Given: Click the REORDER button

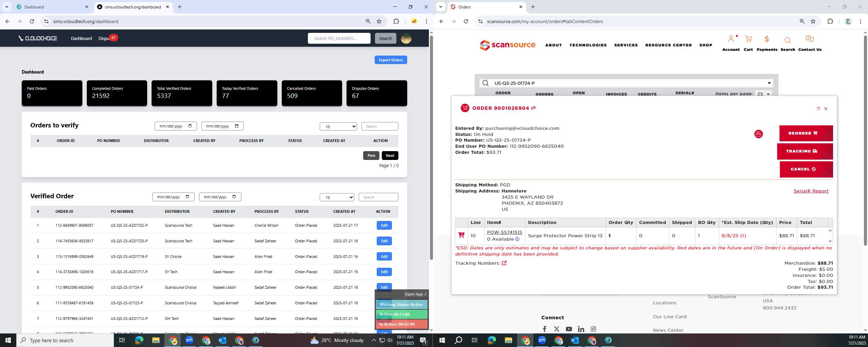Looking at the screenshot, I should [806, 133].
